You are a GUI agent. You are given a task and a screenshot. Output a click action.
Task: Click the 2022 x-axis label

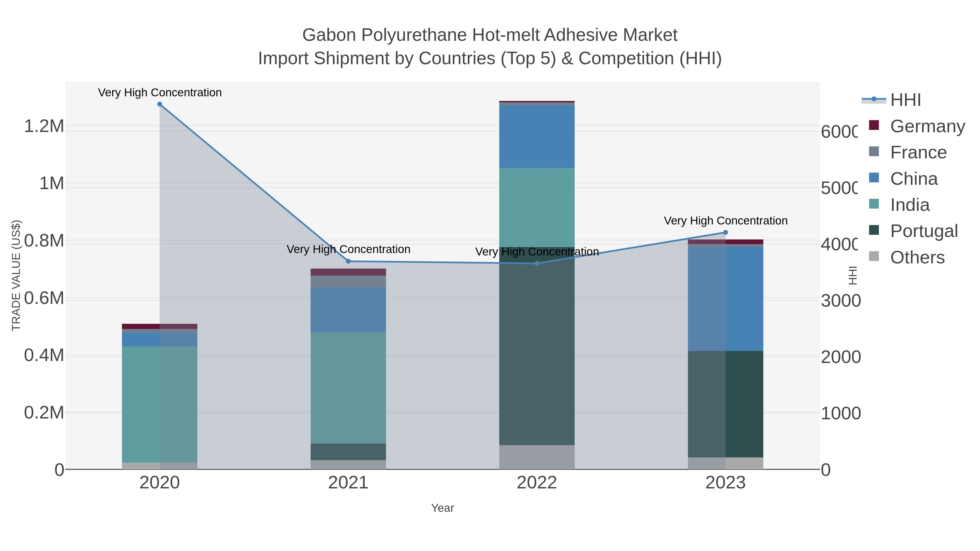point(537,482)
